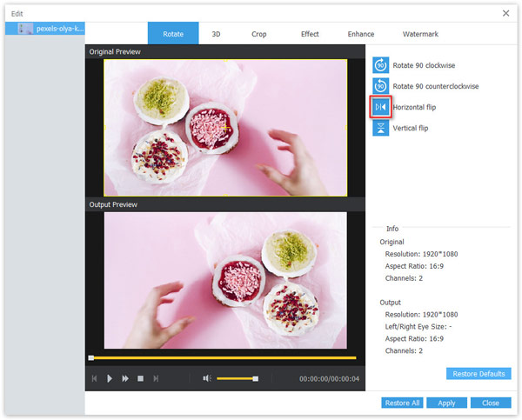Apply Vertical flip to the video
The image size is (522, 420).
(x=381, y=128)
